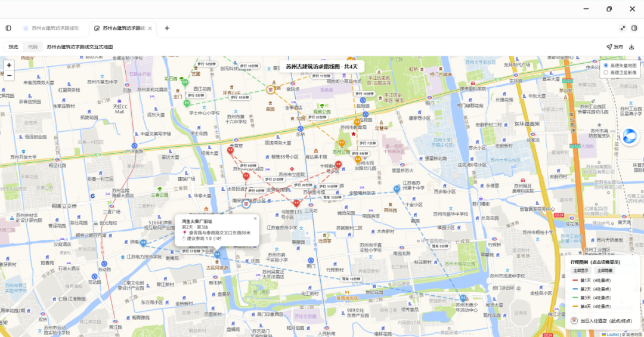The width and height of the screenshot is (644, 337).
Task: Click popup address 盘胥路与泰南路交叉口东南80米
Action: pyautogui.click(x=219, y=233)
